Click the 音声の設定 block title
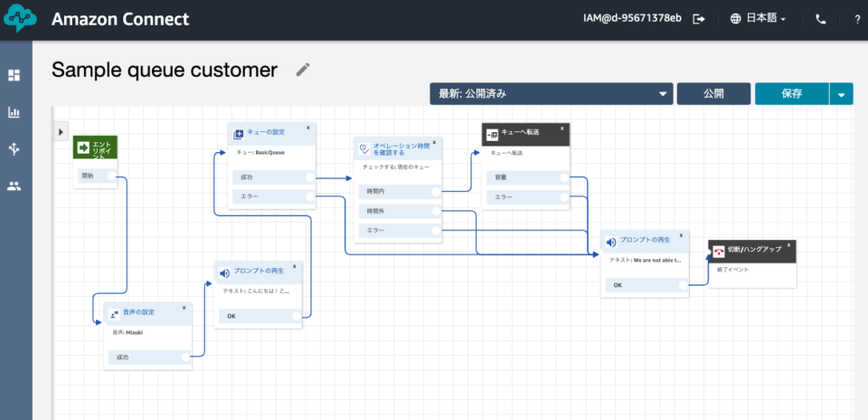Screen dimensions: 868x420 (138, 312)
